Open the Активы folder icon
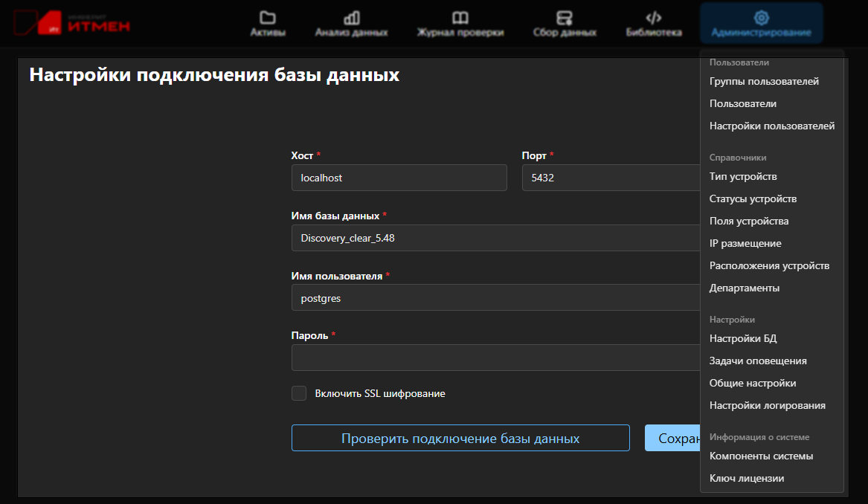The width and height of the screenshot is (868, 504). [x=267, y=18]
